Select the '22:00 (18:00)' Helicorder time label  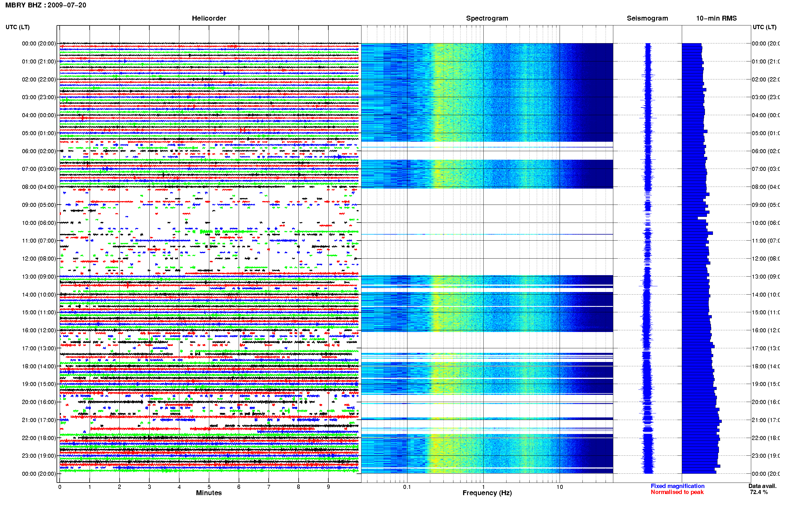(x=39, y=438)
